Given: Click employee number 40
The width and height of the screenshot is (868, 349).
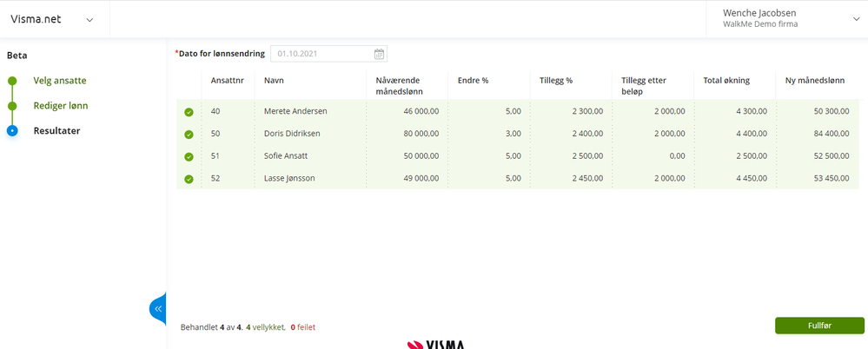Looking at the screenshot, I should point(215,111).
